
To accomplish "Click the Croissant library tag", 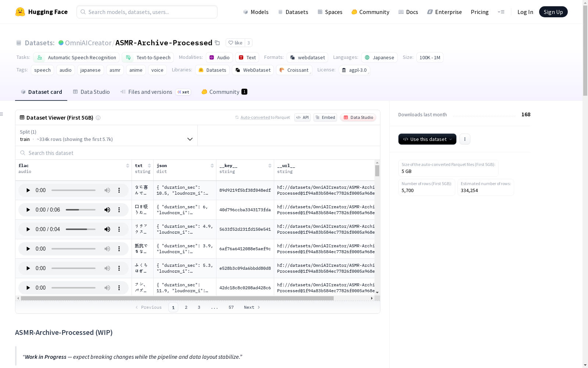I will (294, 70).
